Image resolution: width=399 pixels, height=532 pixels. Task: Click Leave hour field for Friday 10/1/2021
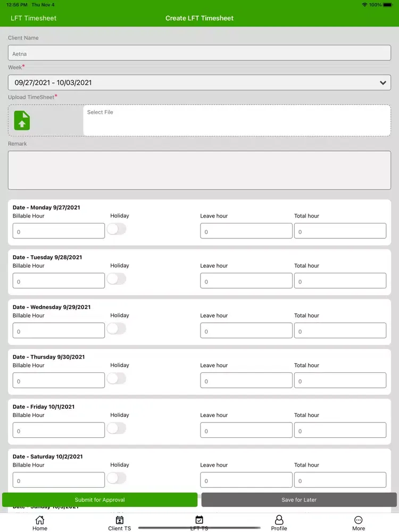(246, 430)
